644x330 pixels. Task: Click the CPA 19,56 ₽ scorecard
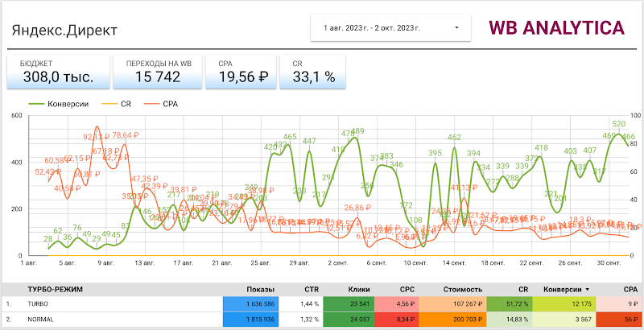(x=241, y=72)
